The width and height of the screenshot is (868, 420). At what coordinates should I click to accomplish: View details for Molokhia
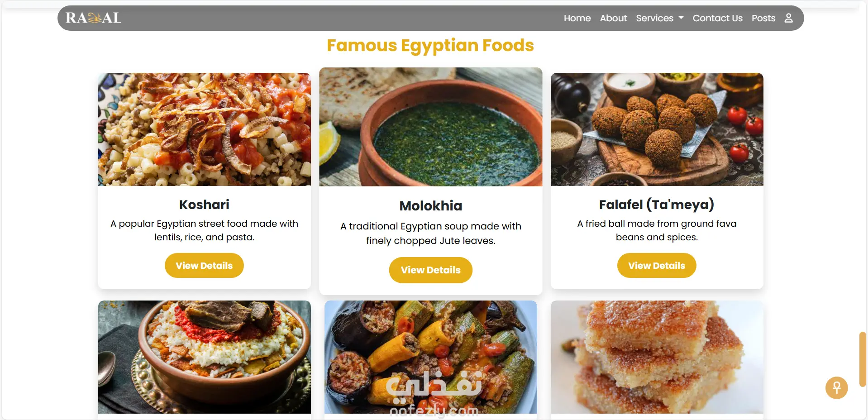click(430, 270)
